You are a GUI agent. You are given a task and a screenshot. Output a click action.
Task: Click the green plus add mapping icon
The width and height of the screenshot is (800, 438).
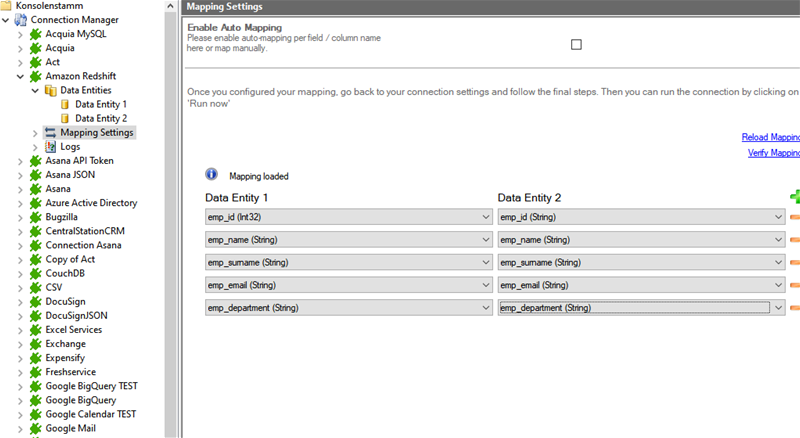[x=795, y=198]
